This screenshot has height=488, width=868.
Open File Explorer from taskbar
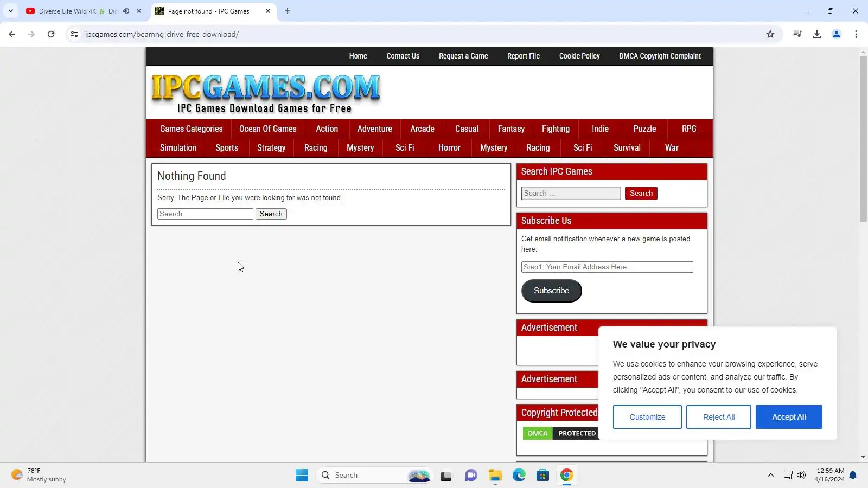[x=495, y=476]
